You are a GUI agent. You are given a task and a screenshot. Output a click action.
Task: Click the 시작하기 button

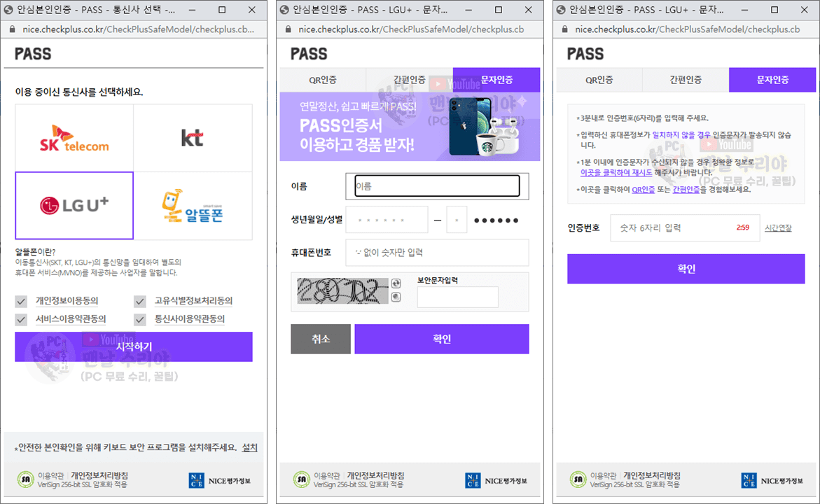(x=133, y=346)
